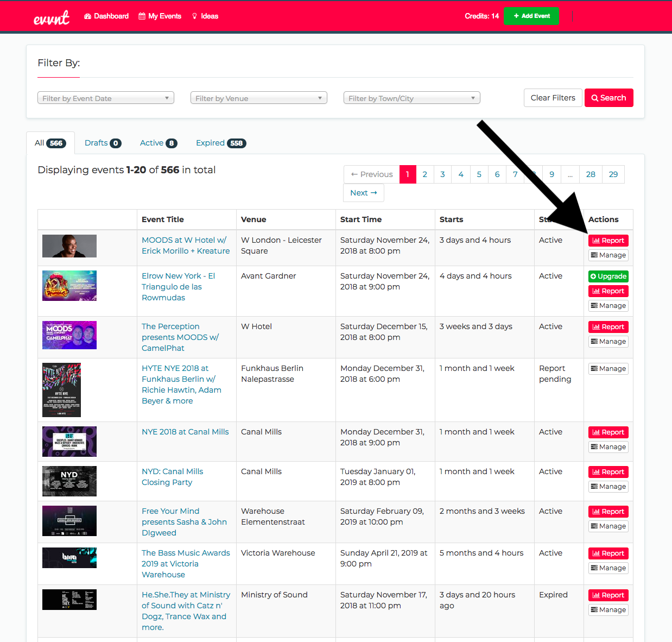This screenshot has width=672, height=642.
Task: Open Report for The Bass Music Awards 2019
Action: pos(608,553)
